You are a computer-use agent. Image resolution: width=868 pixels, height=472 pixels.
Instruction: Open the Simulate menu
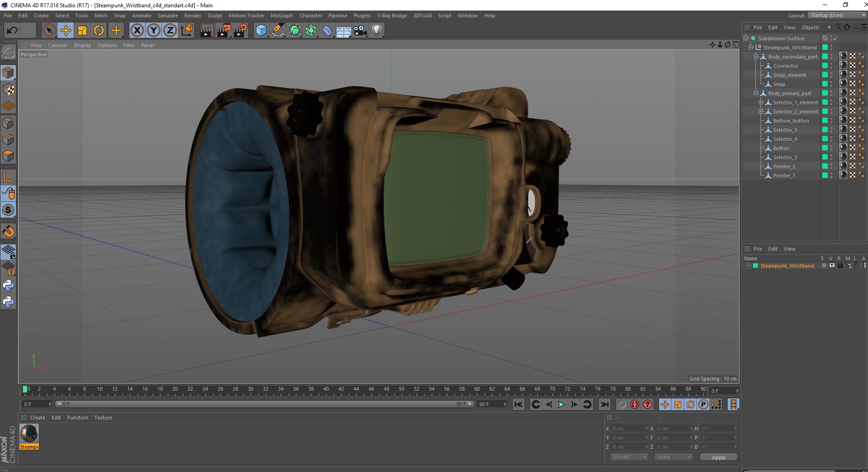point(168,16)
